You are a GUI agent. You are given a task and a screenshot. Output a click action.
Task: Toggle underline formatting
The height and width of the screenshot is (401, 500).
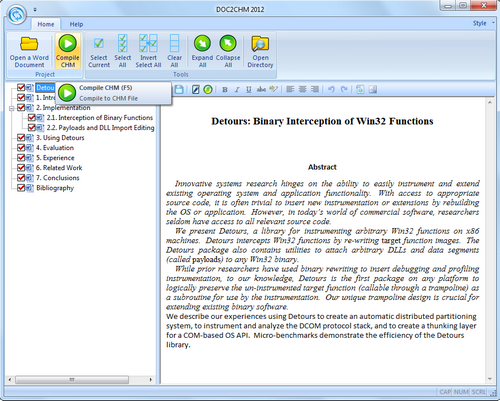click(x=249, y=89)
